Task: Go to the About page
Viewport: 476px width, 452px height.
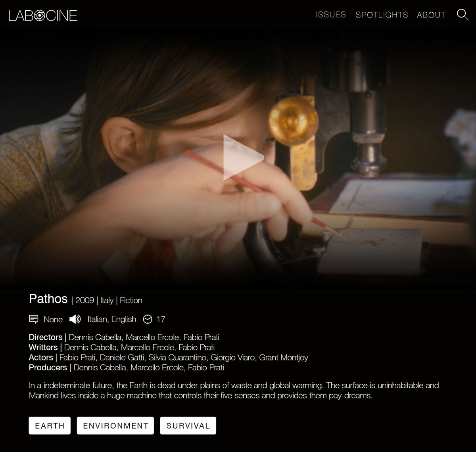Action: coord(431,15)
